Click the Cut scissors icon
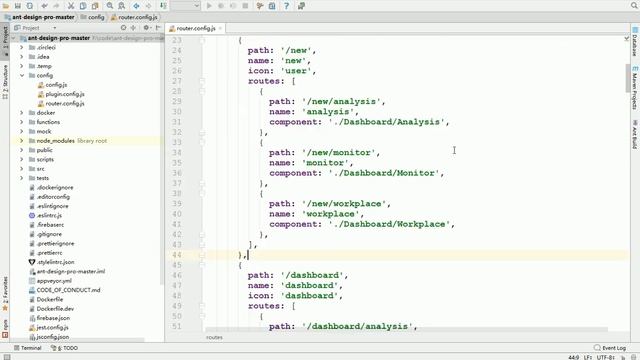 coord(71,6)
